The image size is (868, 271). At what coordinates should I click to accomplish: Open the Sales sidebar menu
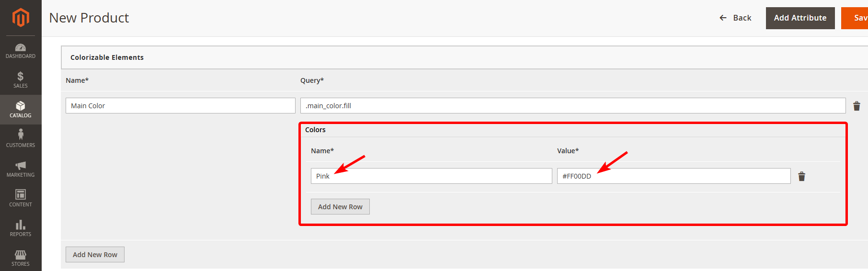[x=21, y=80]
